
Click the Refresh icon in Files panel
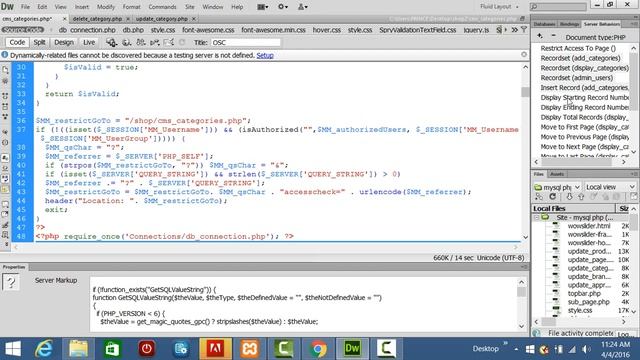click(553, 197)
